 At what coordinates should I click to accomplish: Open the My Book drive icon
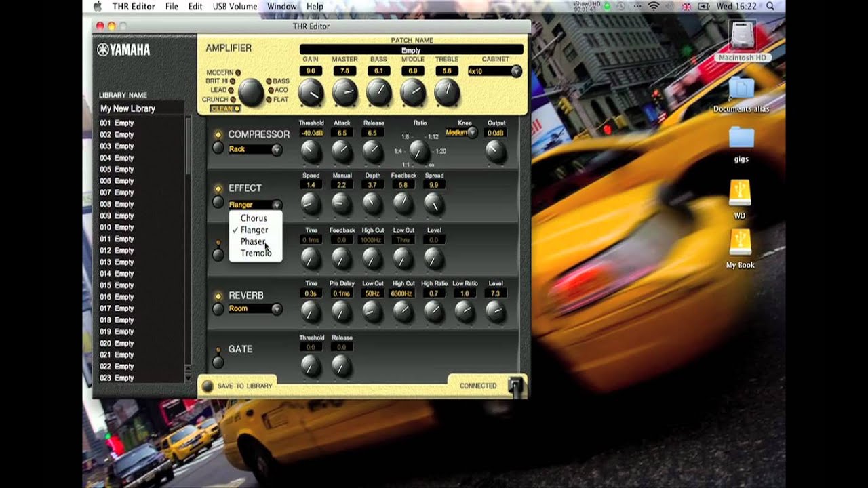click(x=740, y=243)
